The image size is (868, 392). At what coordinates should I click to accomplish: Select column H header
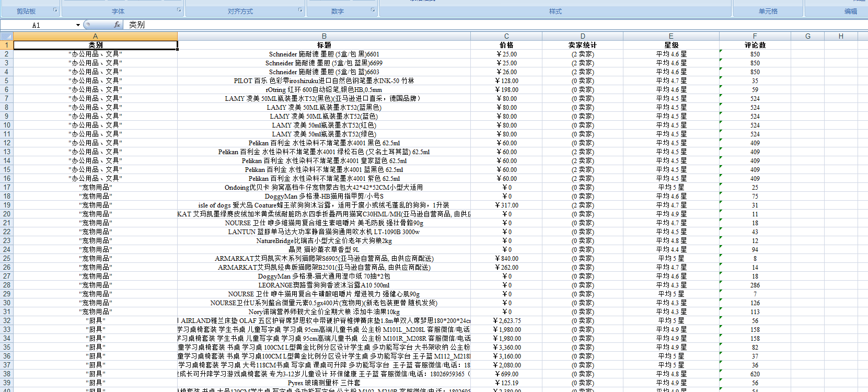click(841, 36)
